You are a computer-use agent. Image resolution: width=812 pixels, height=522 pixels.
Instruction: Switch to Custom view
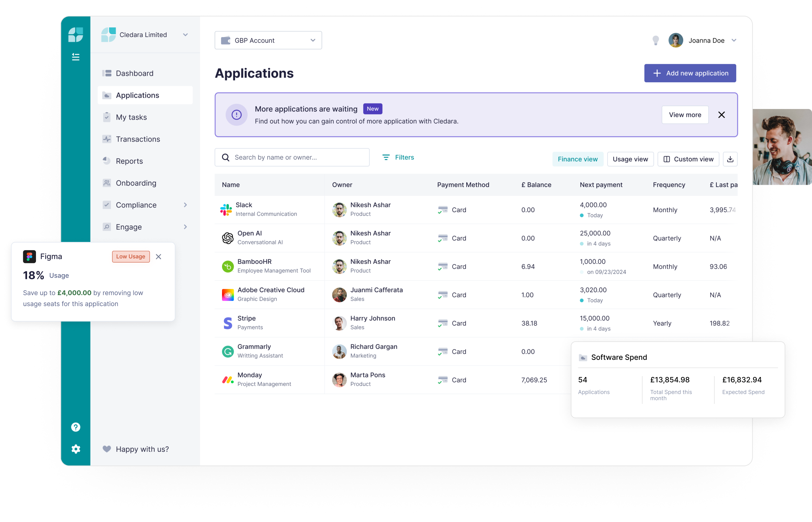click(x=688, y=159)
